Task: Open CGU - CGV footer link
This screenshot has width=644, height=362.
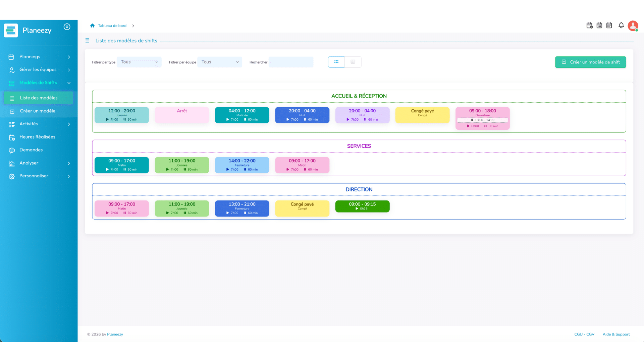Action: point(584,334)
